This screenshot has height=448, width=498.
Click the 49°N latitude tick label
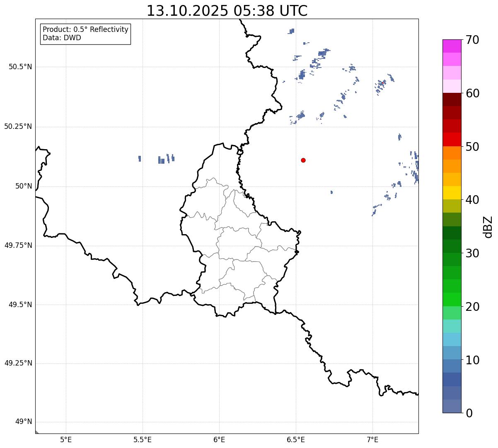tap(23, 422)
